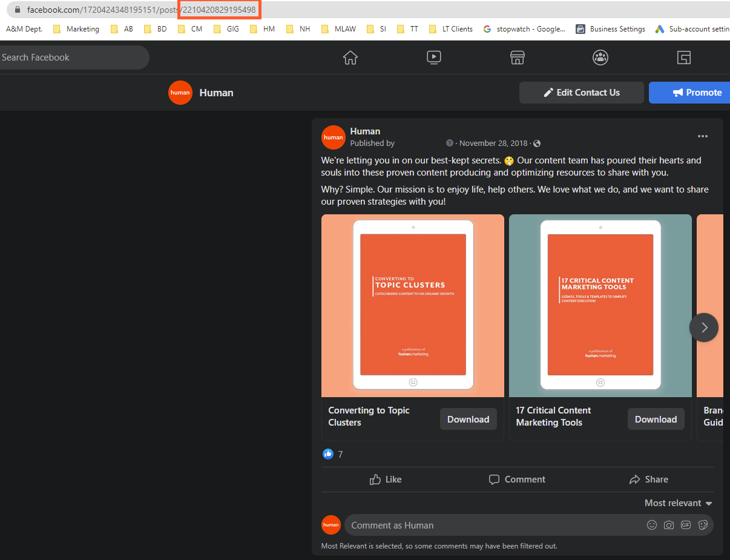Open the Topic Clusters ebook thumbnail
730x560 pixels.
tap(413, 306)
